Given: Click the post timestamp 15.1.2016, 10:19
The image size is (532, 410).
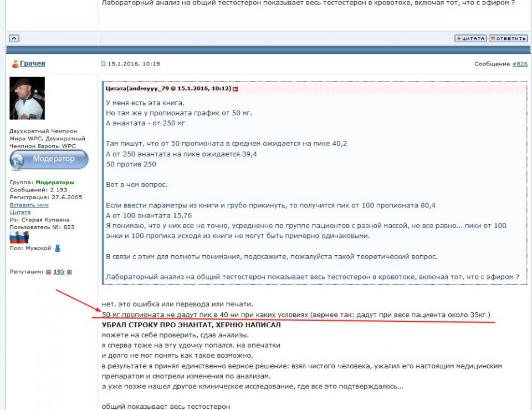Looking at the screenshot, I should [134, 64].
